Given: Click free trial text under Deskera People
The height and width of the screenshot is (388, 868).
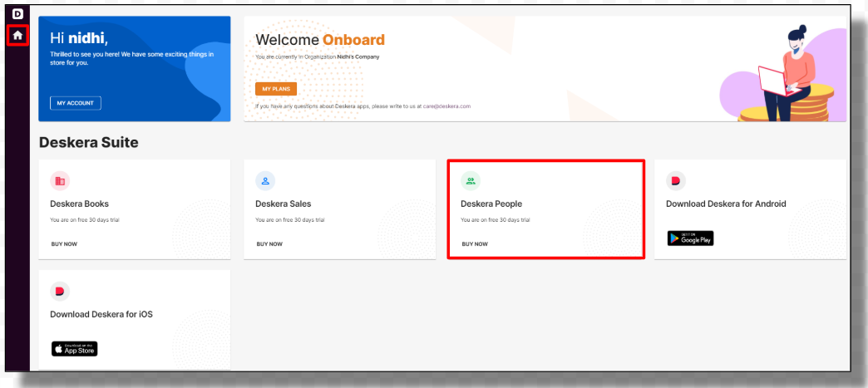Looking at the screenshot, I should [x=496, y=220].
